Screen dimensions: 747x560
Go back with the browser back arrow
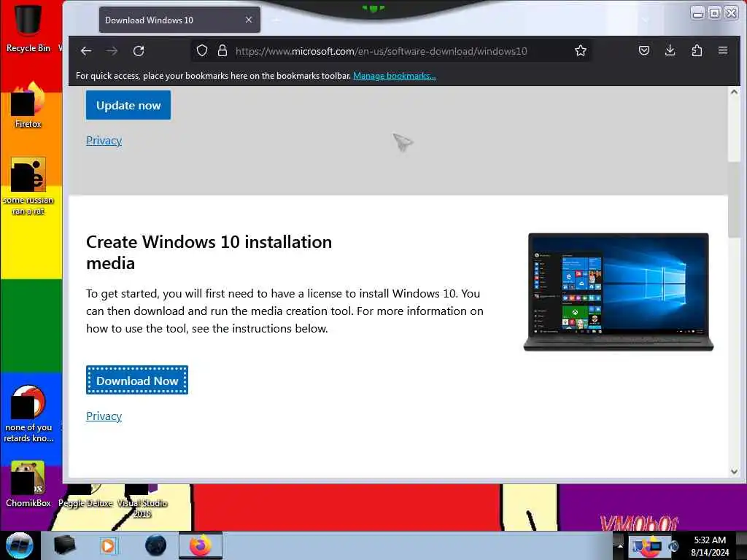[86, 51]
